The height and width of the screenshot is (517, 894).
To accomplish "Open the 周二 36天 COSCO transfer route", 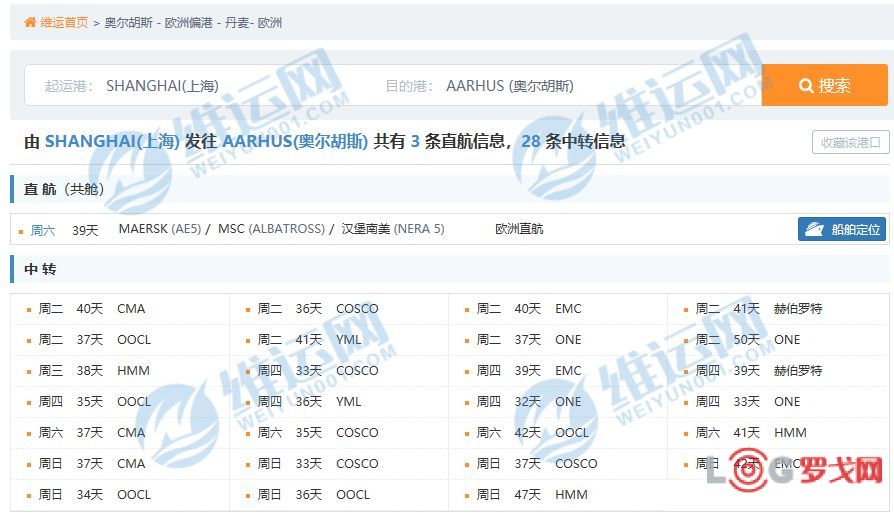I will coord(317,309).
